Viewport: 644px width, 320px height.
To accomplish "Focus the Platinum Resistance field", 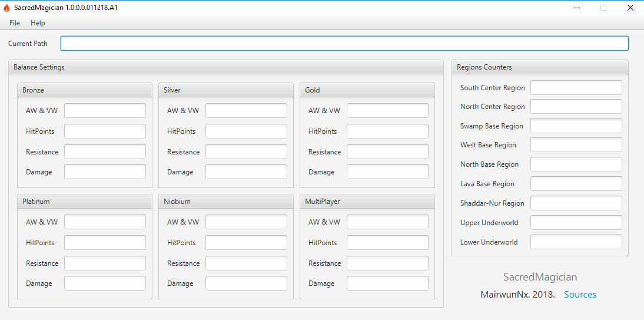I will coord(105,263).
